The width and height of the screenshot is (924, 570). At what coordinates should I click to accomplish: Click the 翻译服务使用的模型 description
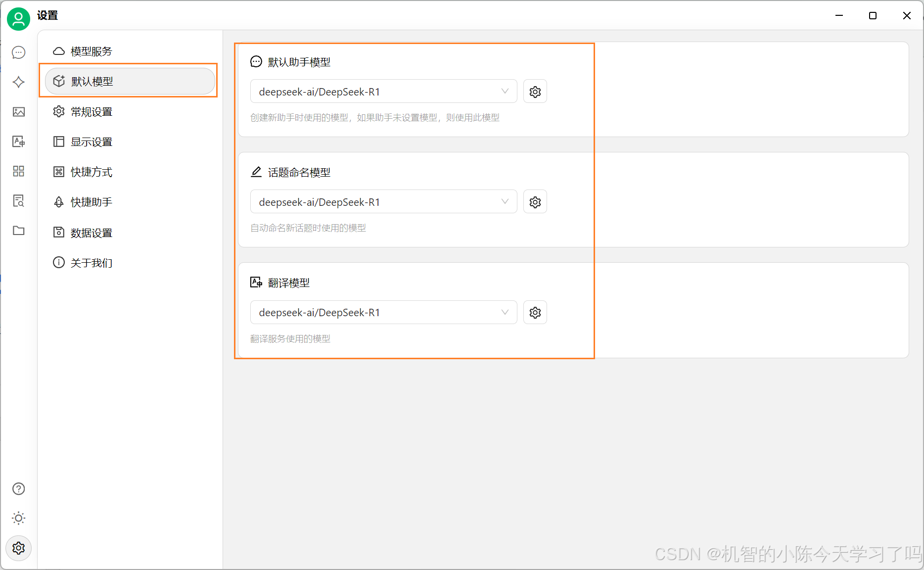pyautogui.click(x=290, y=339)
